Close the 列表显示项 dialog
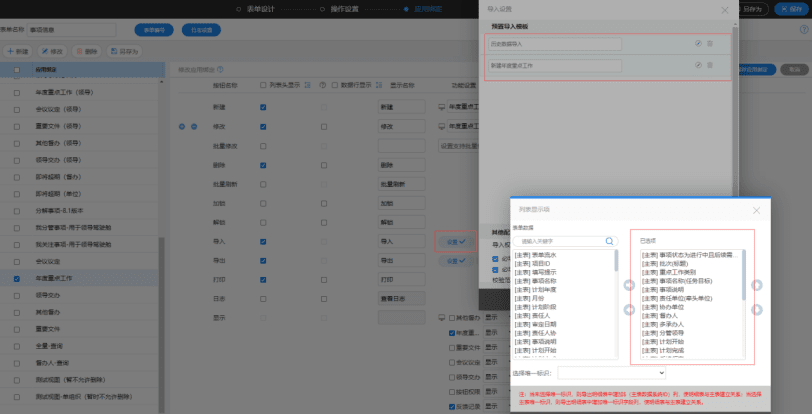 (x=757, y=210)
